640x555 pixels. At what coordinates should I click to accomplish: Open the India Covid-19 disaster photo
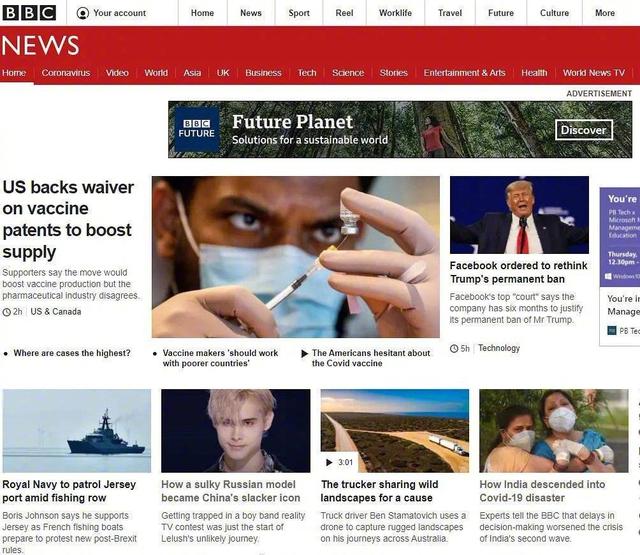pos(554,431)
